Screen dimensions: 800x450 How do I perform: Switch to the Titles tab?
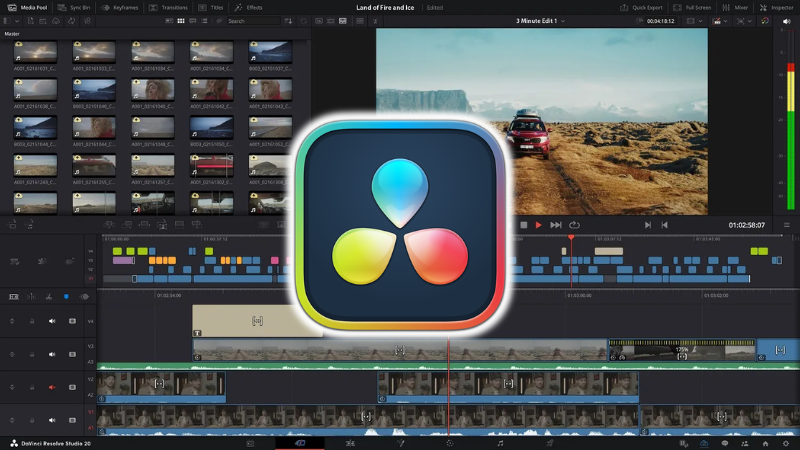point(211,8)
